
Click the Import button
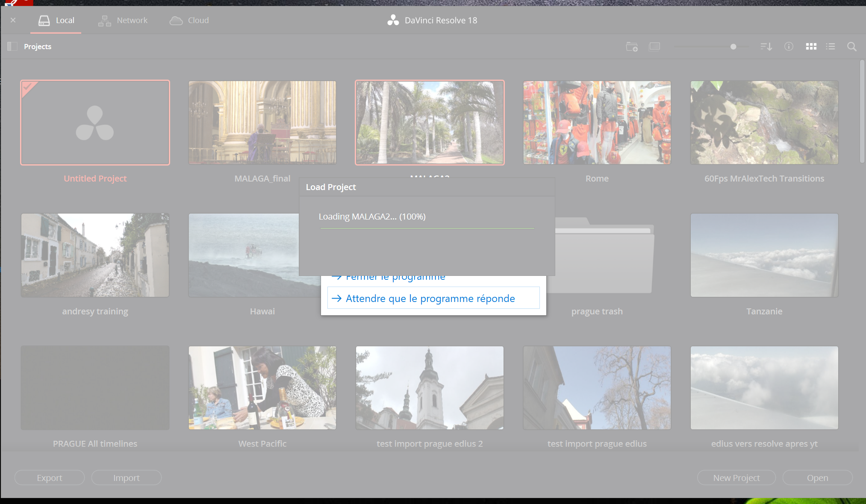click(x=127, y=478)
